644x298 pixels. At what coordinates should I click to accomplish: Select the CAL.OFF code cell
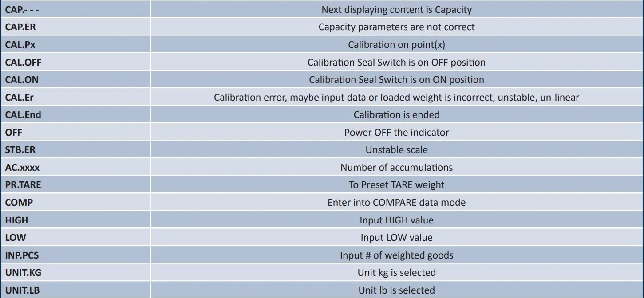point(23,63)
